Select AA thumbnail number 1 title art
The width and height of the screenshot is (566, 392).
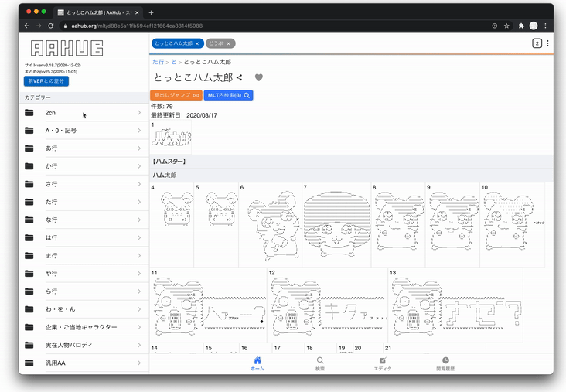(171, 138)
